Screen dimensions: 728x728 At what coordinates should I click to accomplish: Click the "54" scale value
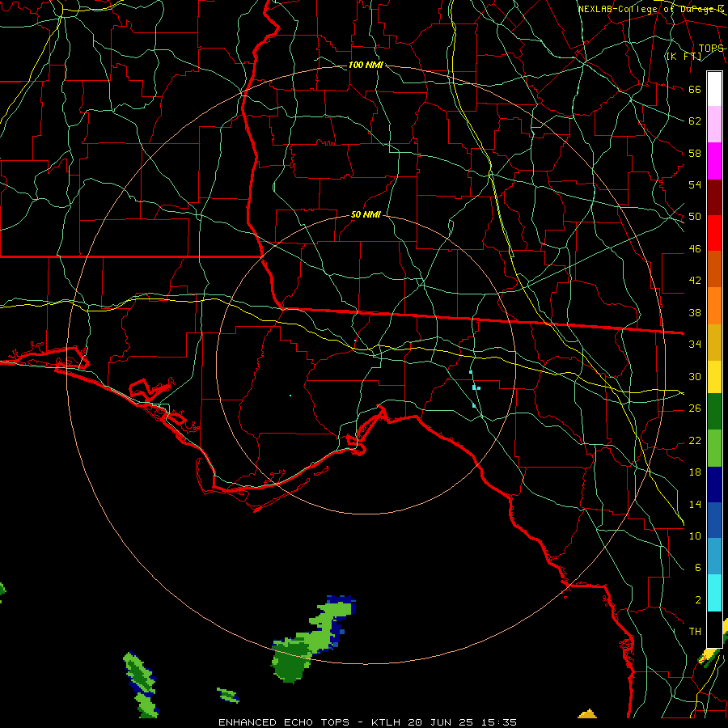tap(695, 184)
